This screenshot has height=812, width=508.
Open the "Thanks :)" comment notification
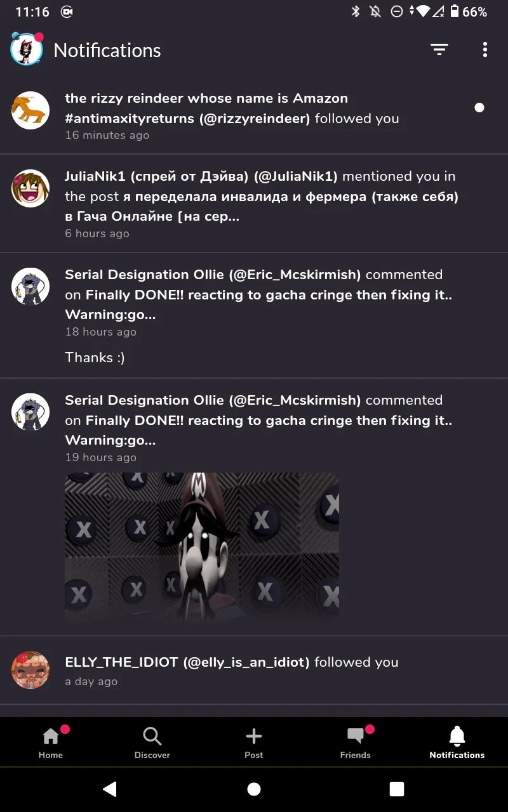254,315
